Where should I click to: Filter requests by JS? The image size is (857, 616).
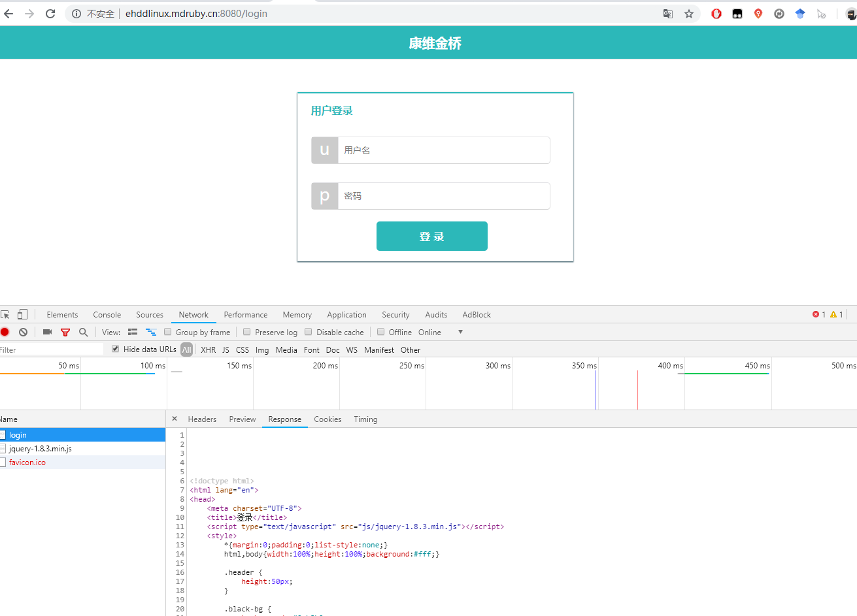[226, 349]
